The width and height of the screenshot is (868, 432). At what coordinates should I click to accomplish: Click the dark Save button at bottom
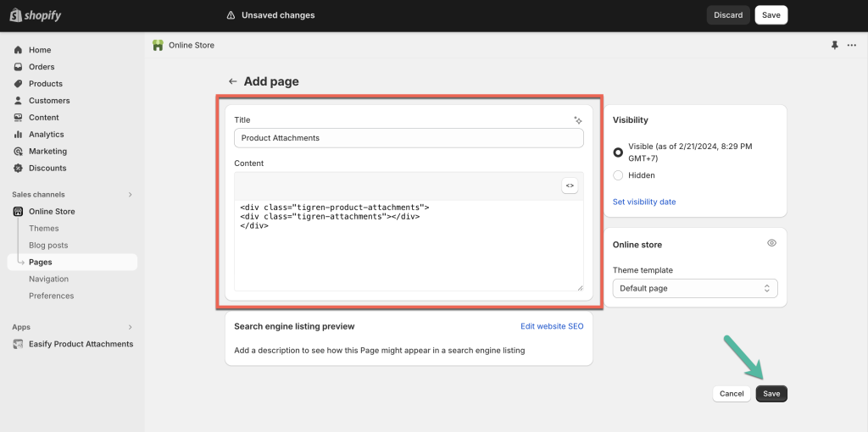(x=771, y=394)
